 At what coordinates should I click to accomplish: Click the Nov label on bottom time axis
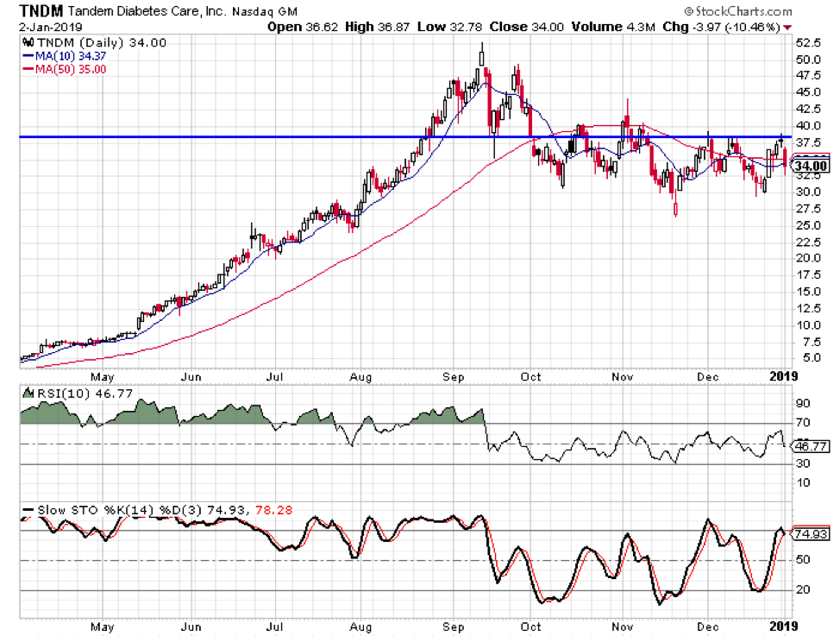(x=623, y=627)
